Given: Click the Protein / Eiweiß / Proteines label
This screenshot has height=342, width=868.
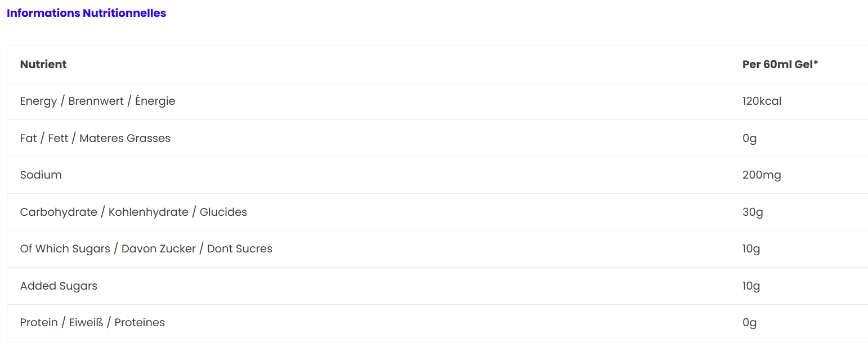Looking at the screenshot, I should 92,322.
